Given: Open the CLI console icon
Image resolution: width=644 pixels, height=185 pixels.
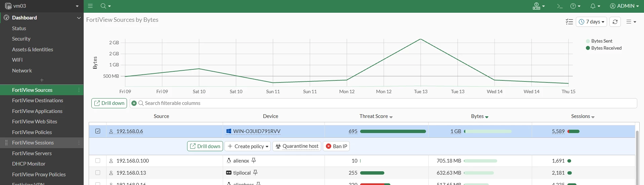Looking at the screenshot, I should point(559,6).
